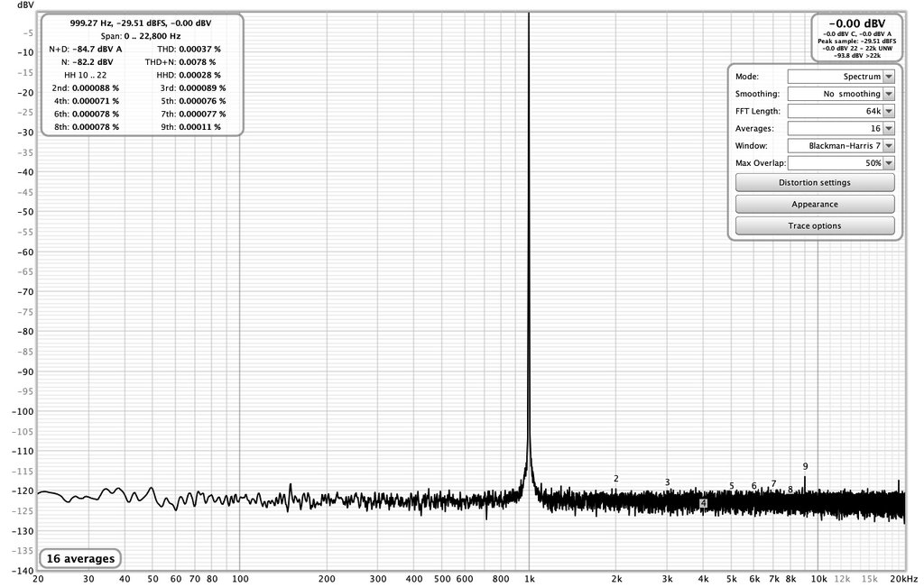The height and width of the screenshot is (587, 924).
Task: Click the 3rd harmonic 0.000089 % value
Action: pyautogui.click(x=202, y=87)
